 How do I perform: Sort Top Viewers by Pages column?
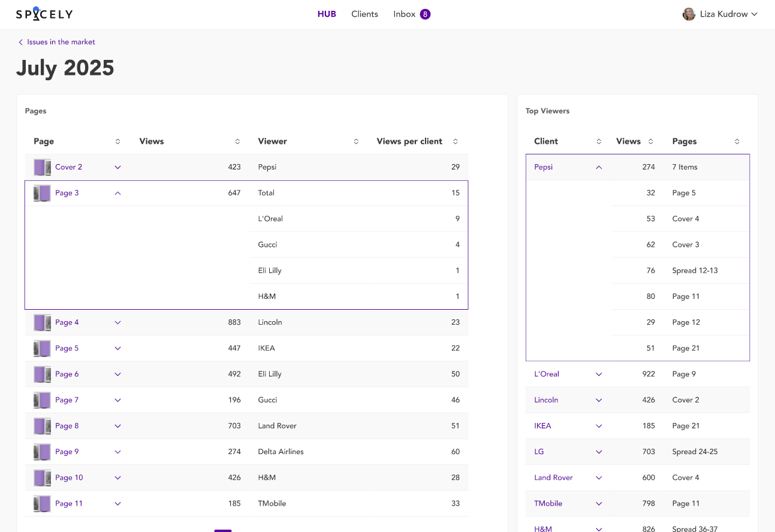pyautogui.click(x=737, y=141)
